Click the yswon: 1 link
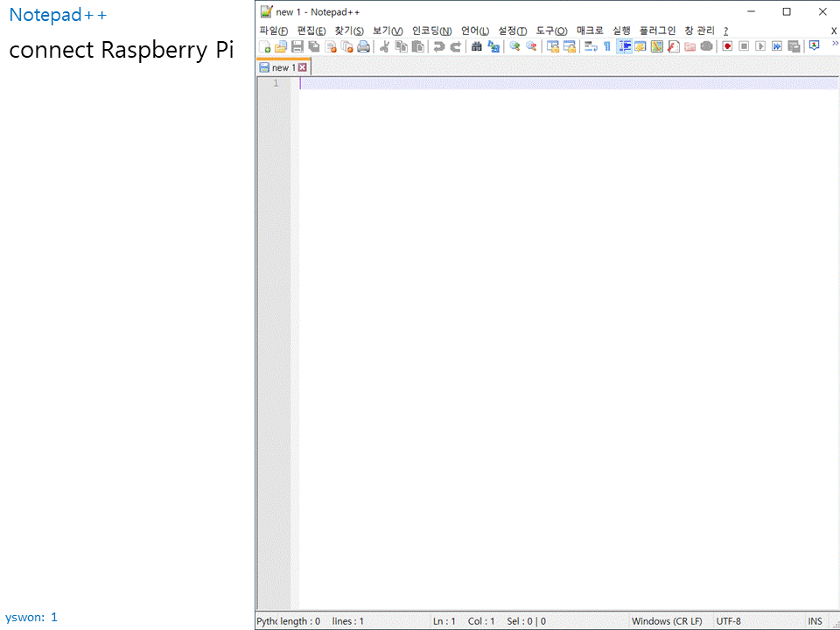 coord(31,617)
